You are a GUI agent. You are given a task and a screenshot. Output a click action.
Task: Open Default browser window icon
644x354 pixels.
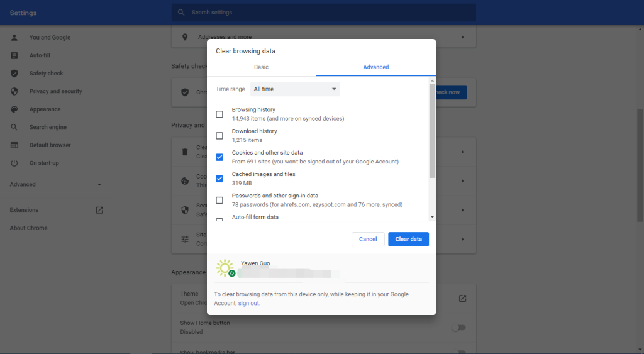[14, 145]
